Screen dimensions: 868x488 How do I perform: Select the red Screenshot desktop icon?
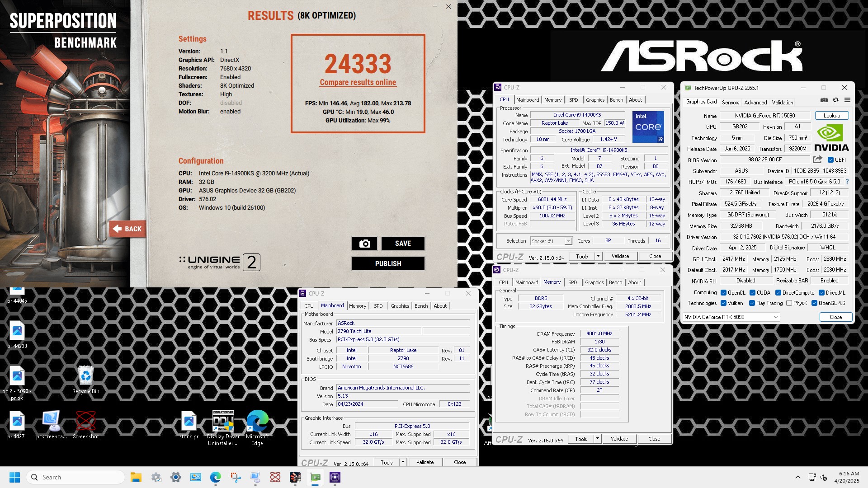point(85,425)
